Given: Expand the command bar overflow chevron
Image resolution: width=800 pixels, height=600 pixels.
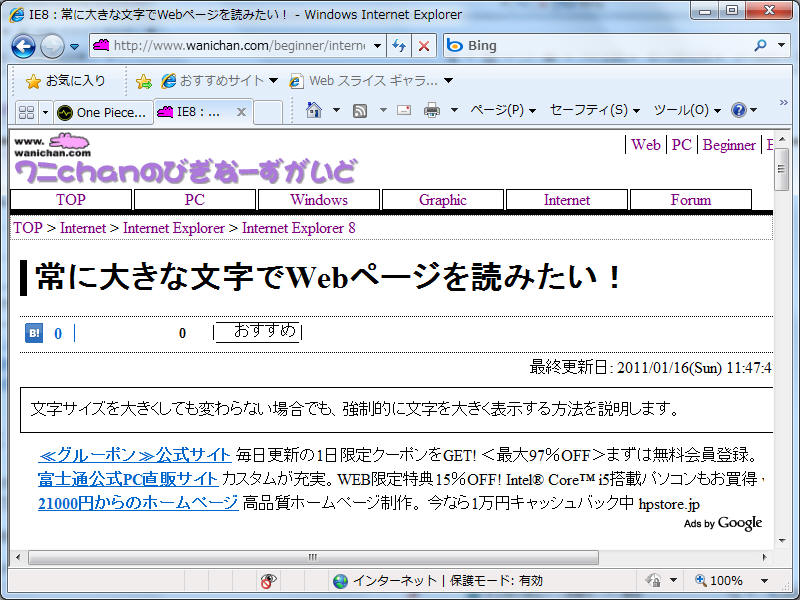Looking at the screenshot, I should [784, 103].
